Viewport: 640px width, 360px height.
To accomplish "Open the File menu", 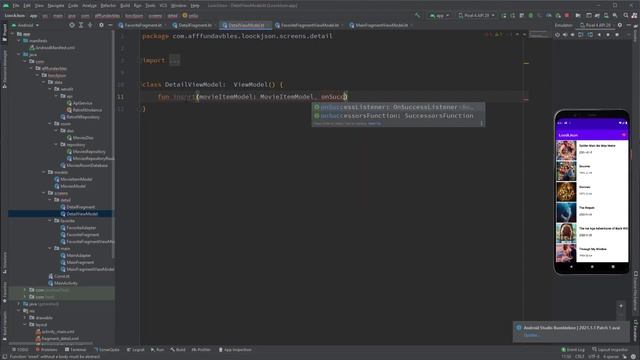I will 16,6.
